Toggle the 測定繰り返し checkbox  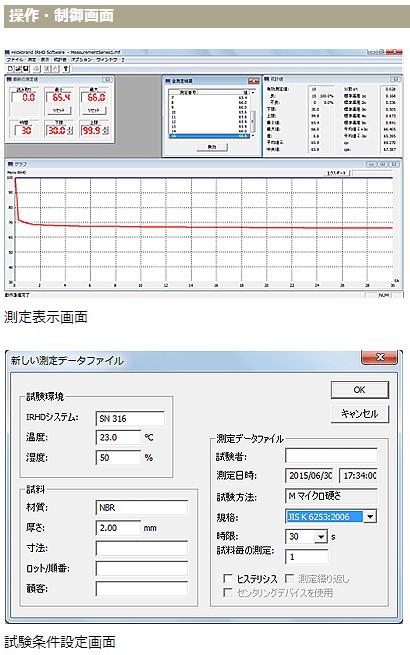289,579
